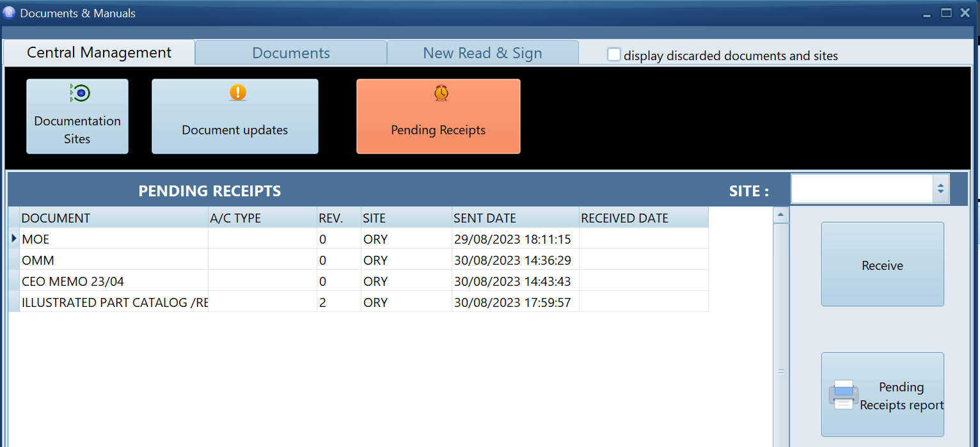
Task: Select the CEO MEMO 23/04 row
Action: pos(358,281)
